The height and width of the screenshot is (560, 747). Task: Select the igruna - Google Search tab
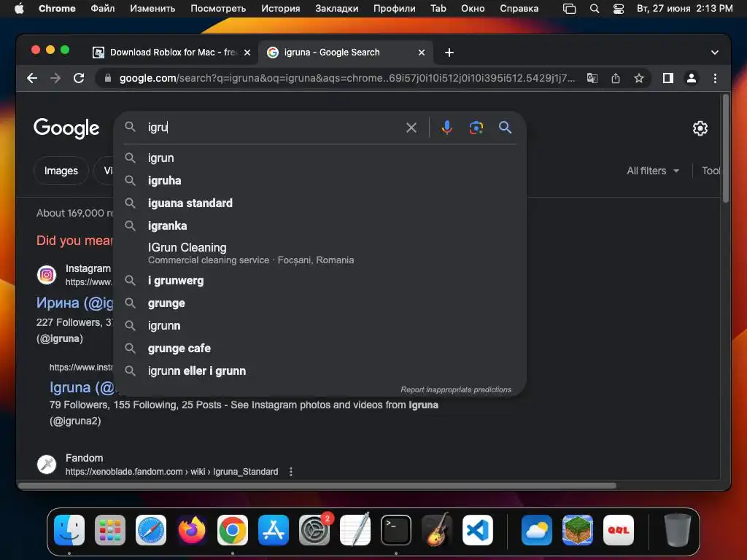(346, 52)
